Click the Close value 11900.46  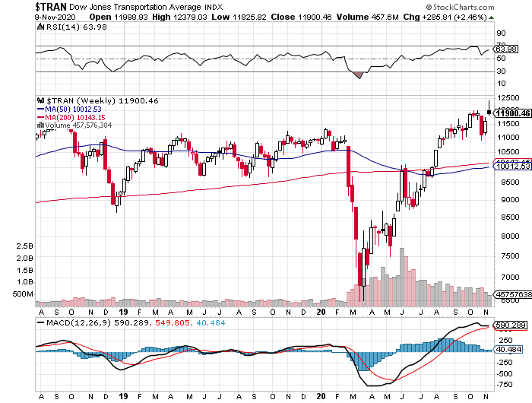(x=315, y=17)
